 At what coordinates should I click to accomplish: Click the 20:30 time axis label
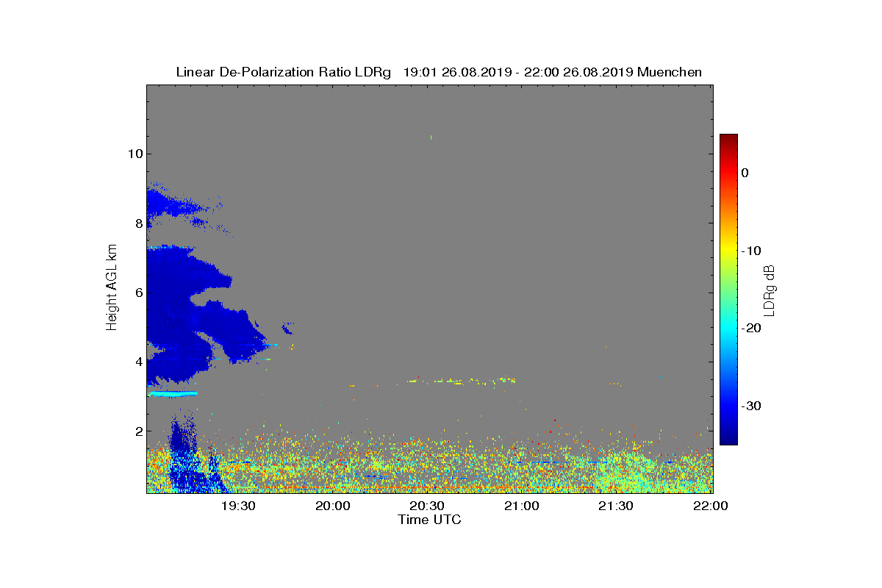click(x=427, y=506)
